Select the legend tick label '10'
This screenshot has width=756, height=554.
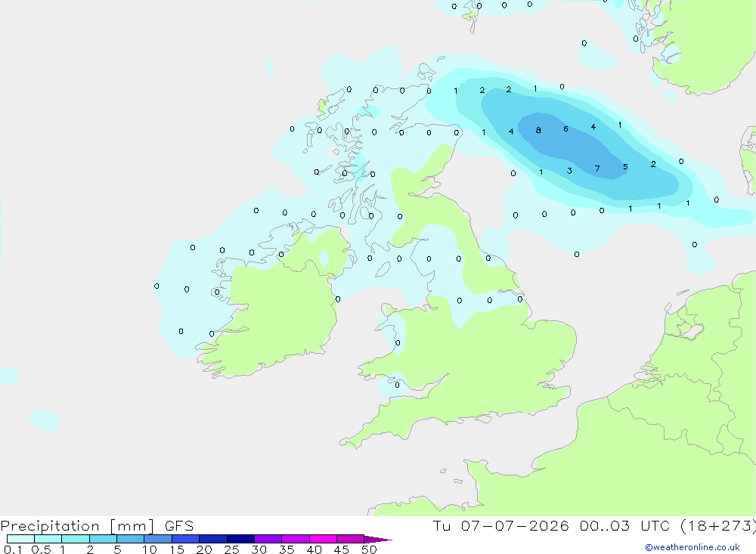pyautogui.click(x=150, y=549)
